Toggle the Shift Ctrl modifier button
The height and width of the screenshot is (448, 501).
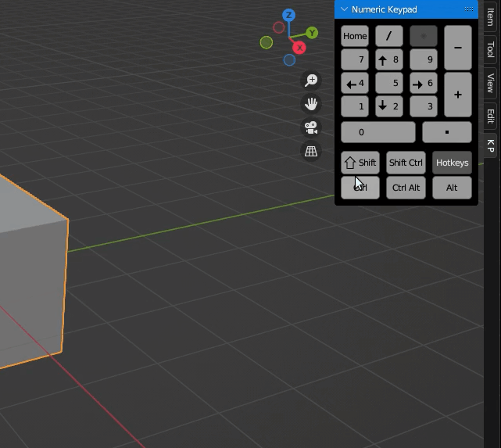tap(406, 163)
